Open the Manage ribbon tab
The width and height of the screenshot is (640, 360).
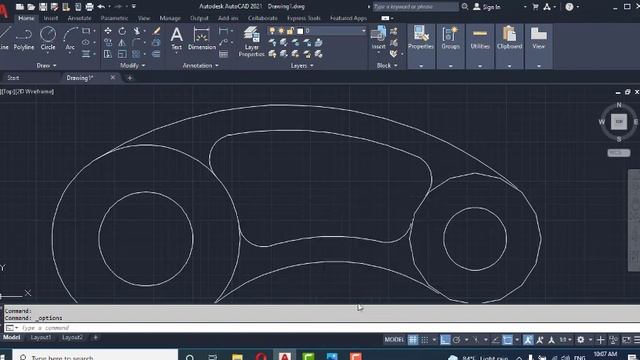pyautogui.click(x=170, y=18)
